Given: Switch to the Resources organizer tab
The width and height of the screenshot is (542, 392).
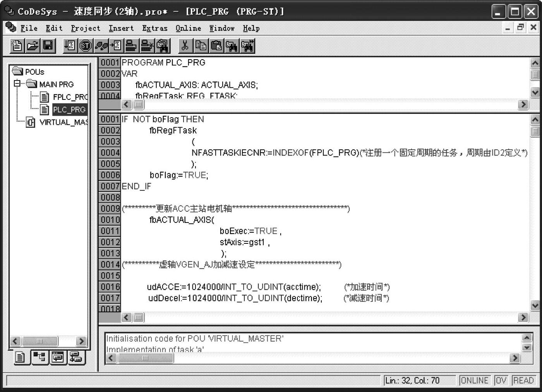Looking at the screenshot, I should pos(76,357).
